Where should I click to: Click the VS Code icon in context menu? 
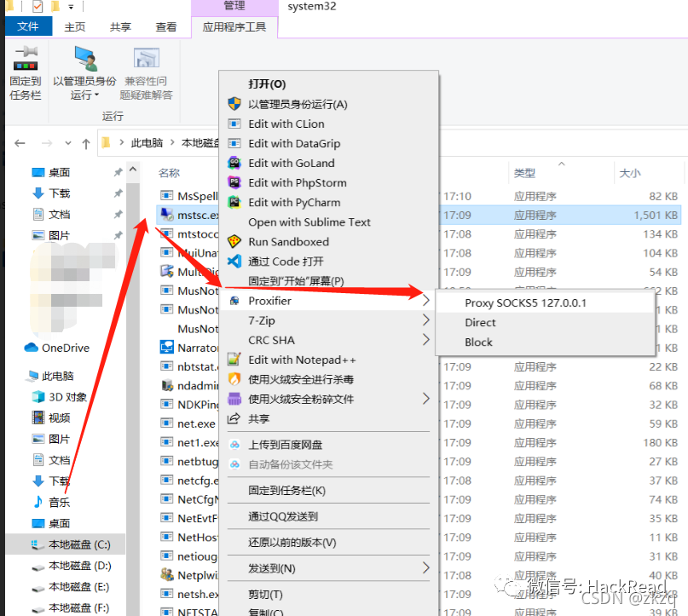[x=234, y=262]
